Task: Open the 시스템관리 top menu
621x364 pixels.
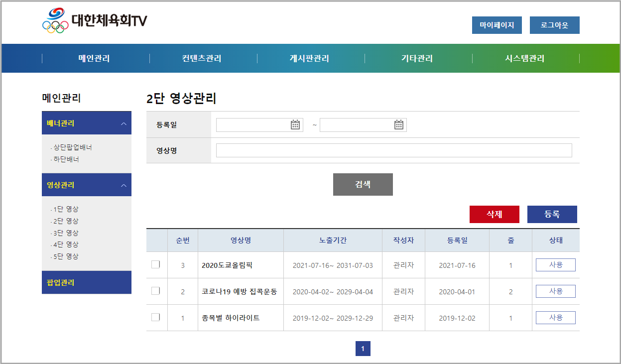Action: pyautogui.click(x=525, y=58)
